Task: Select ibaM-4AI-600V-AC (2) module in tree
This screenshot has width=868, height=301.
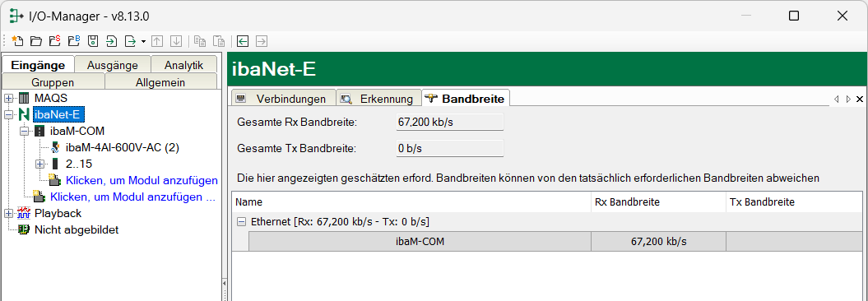Action: [123, 148]
